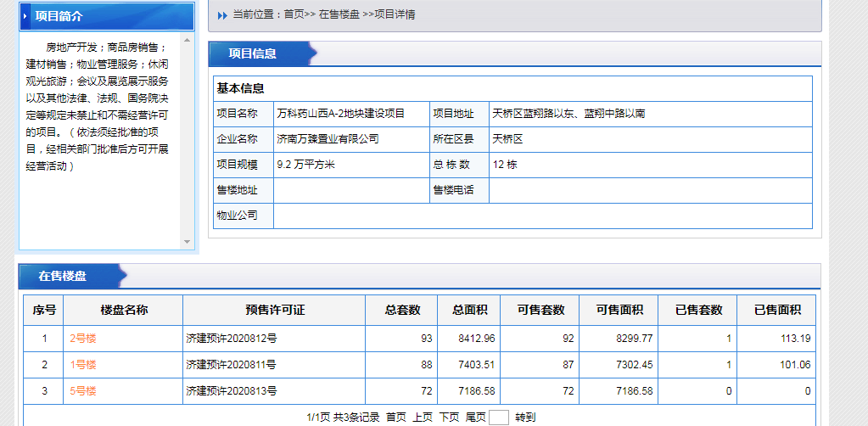Open the 2号楼 building link

[83, 339]
